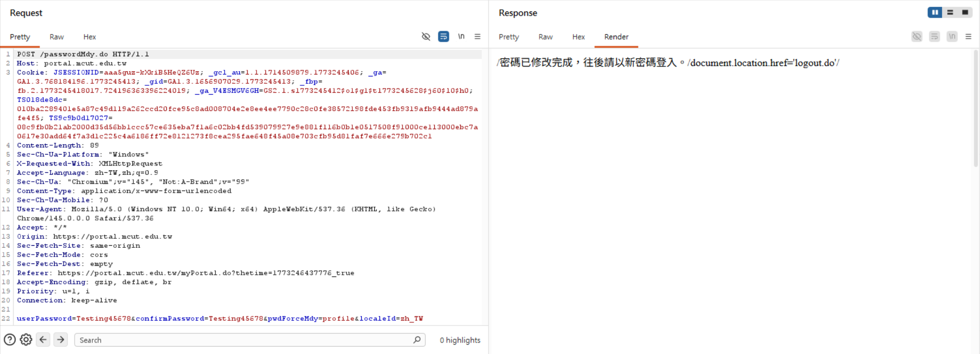This screenshot has width=980, height=354.
Task: Click the Sec-Ch-Ua-Platform "Windows" header
Action: (x=83, y=155)
